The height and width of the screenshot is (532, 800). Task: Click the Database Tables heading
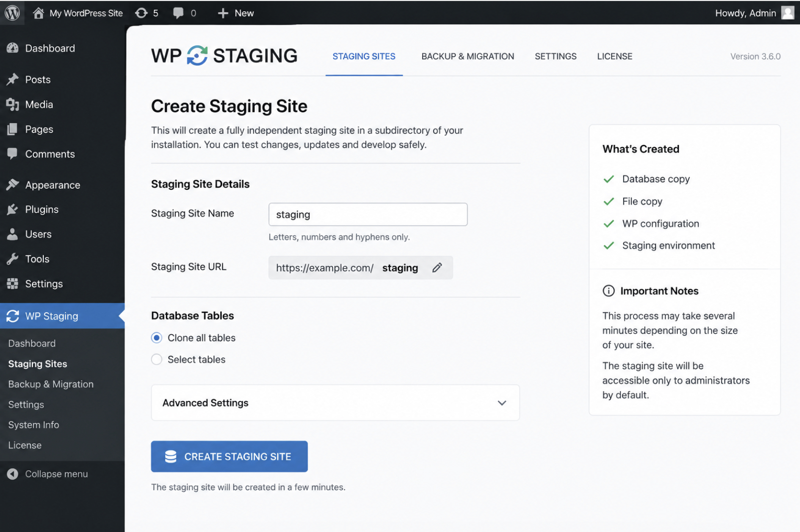[192, 316]
